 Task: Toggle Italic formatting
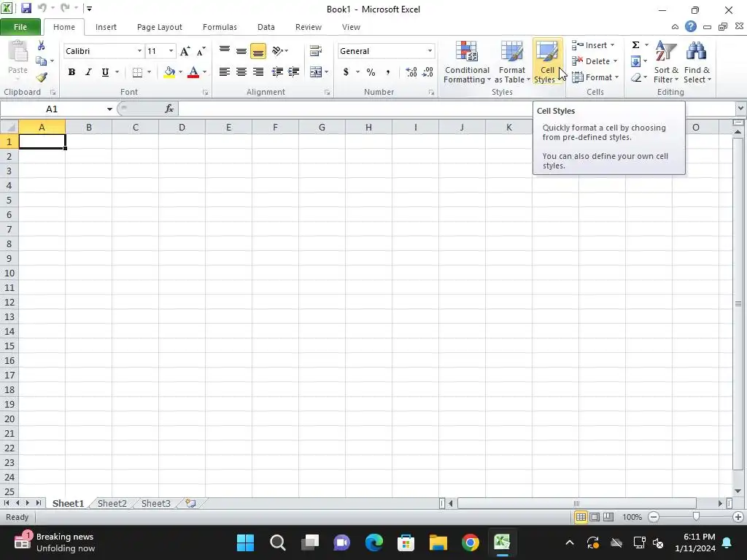pos(88,72)
